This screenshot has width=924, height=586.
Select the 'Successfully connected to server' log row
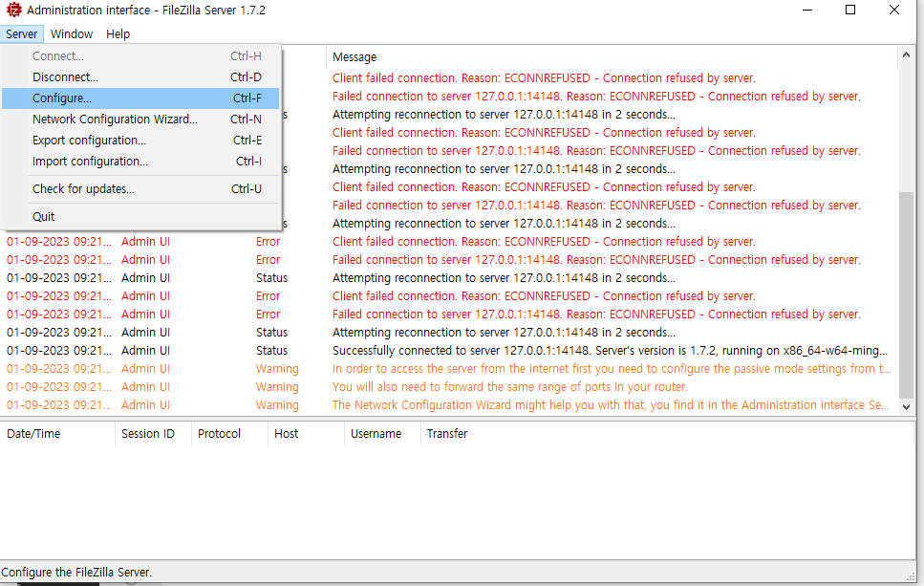449,351
